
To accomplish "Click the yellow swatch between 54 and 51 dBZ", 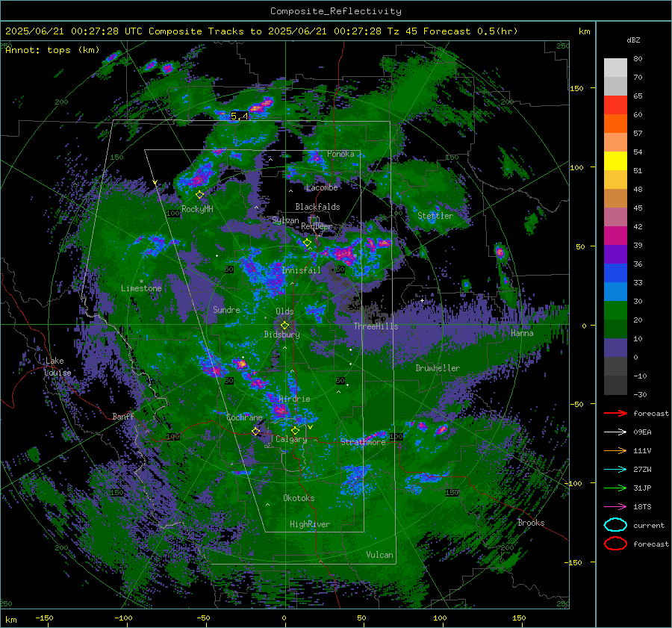I will (x=615, y=161).
